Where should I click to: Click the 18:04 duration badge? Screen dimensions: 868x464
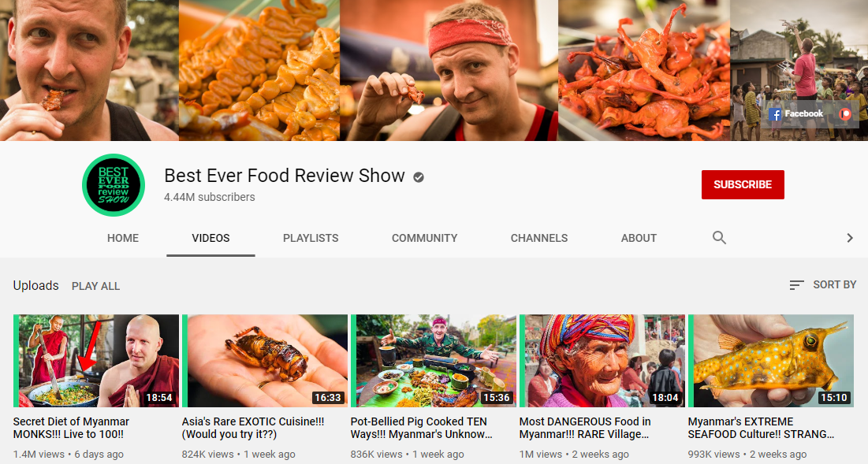coord(665,398)
